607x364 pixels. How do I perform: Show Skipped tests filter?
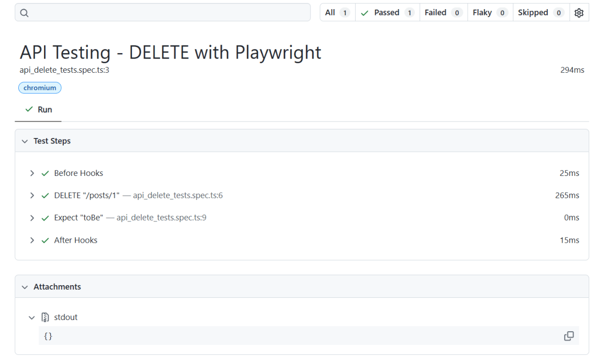[x=540, y=13]
